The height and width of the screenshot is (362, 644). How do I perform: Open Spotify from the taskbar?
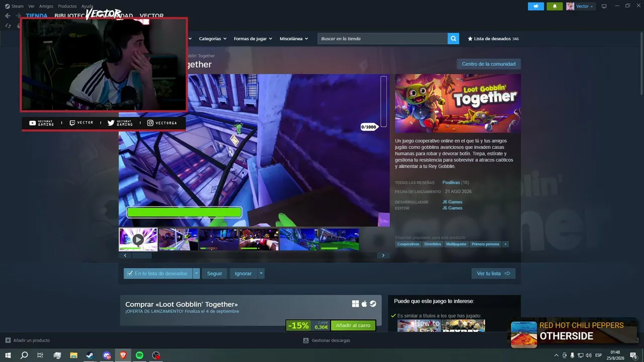[140, 355]
